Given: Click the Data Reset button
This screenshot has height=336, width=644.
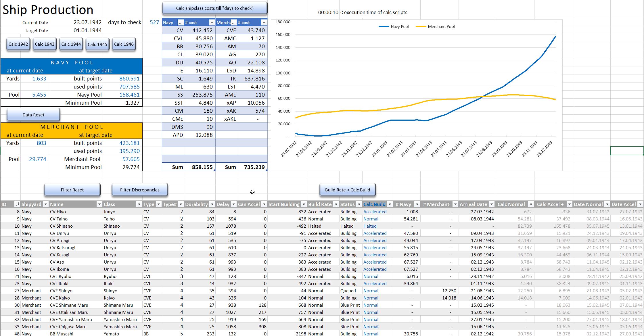Looking at the screenshot, I should pos(33,115).
